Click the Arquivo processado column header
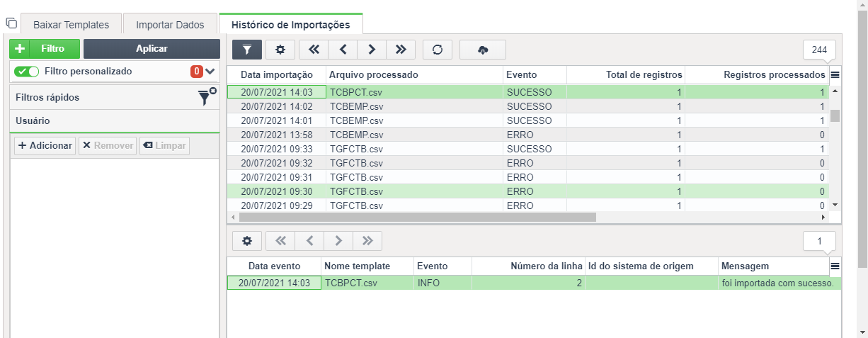The width and height of the screenshot is (868, 338). [x=414, y=74]
